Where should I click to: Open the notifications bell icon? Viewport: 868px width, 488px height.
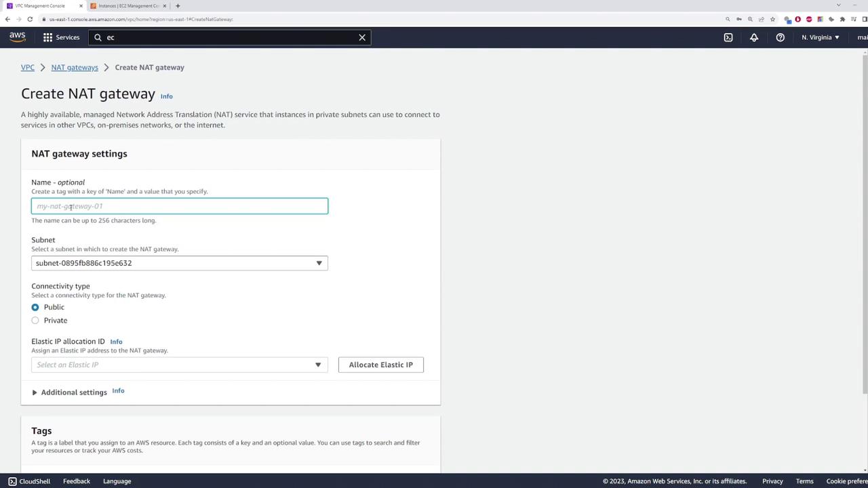(754, 37)
